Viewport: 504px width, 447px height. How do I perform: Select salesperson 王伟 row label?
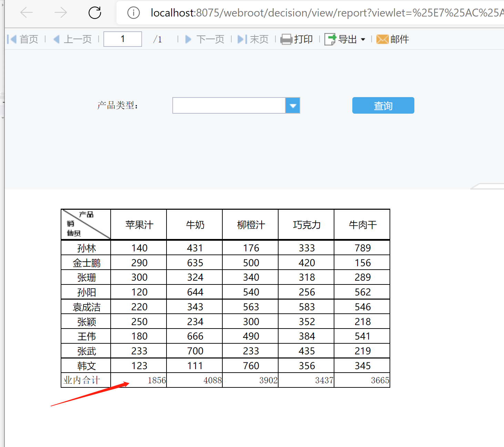(x=86, y=336)
